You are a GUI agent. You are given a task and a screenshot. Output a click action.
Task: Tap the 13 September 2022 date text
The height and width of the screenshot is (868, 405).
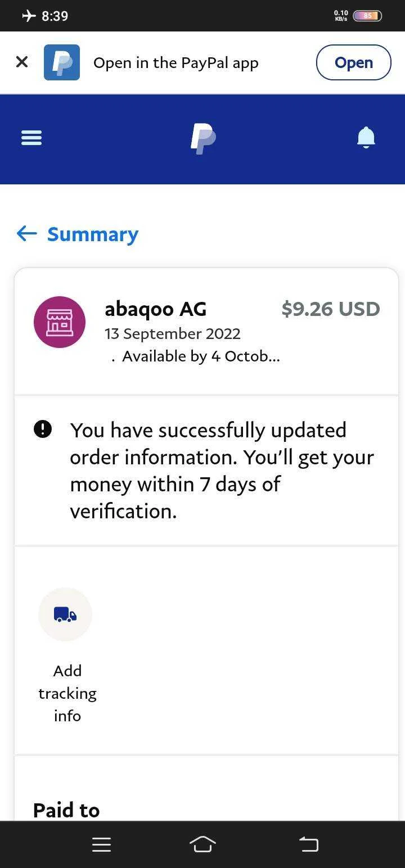[173, 333]
